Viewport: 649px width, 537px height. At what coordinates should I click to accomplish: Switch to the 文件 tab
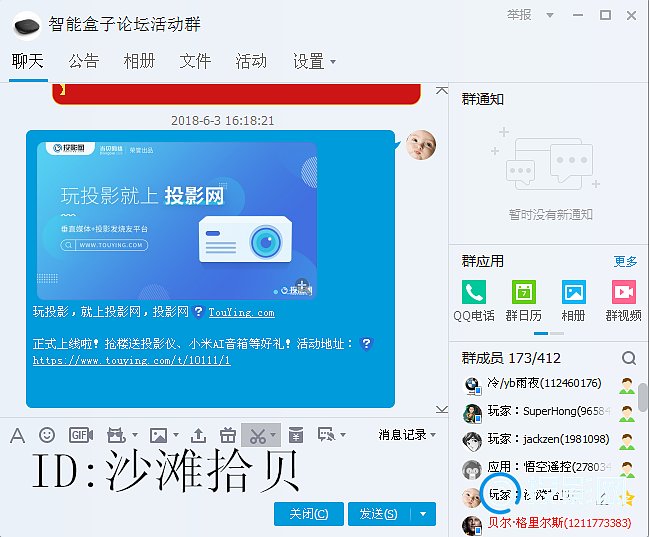pos(195,61)
